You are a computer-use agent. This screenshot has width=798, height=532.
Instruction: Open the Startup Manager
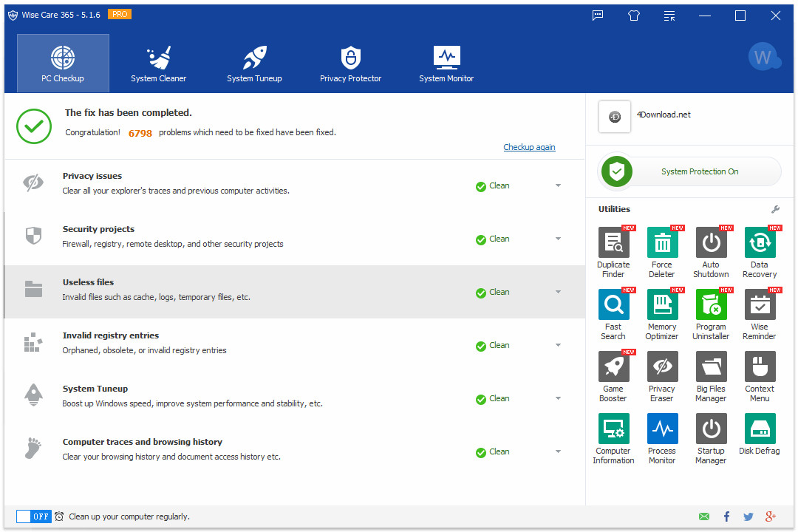[711, 429]
